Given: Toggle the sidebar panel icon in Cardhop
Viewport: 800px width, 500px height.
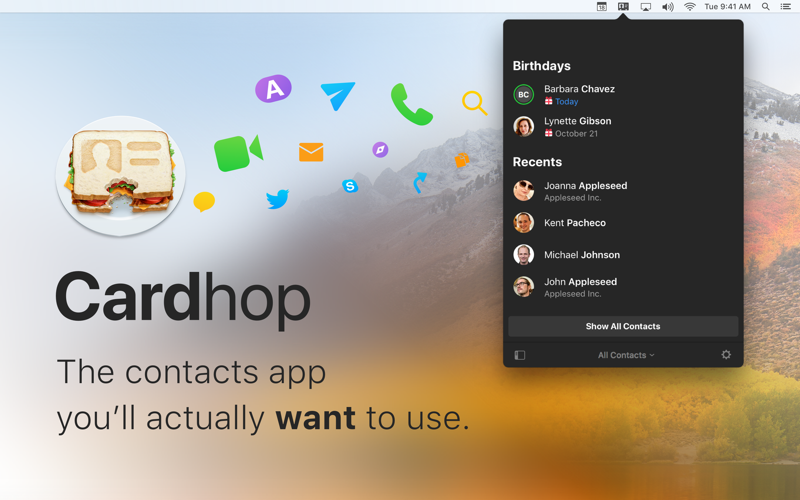Looking at the screenshot, I should click(519, 355).
